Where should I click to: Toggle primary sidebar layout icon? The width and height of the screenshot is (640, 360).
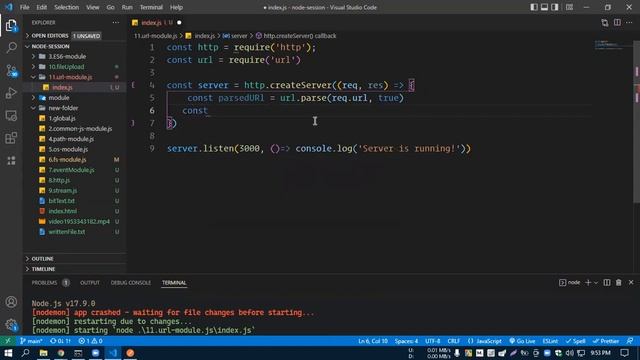click(534, 7)
